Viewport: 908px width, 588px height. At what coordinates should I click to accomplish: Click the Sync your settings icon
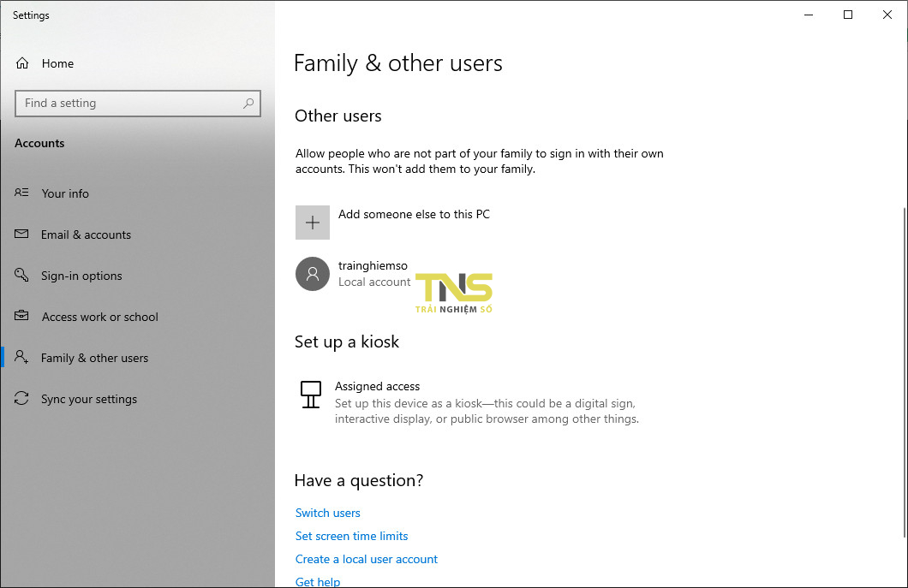point(22,399)
